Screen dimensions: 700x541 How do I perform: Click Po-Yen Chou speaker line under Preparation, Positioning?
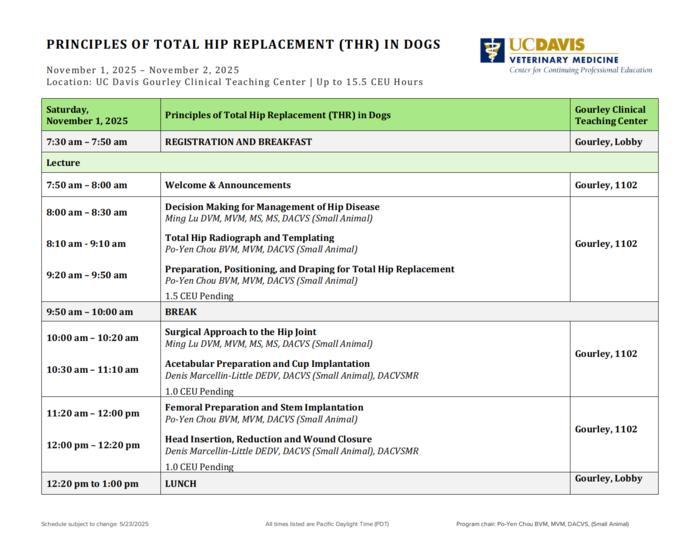(261, 280)
